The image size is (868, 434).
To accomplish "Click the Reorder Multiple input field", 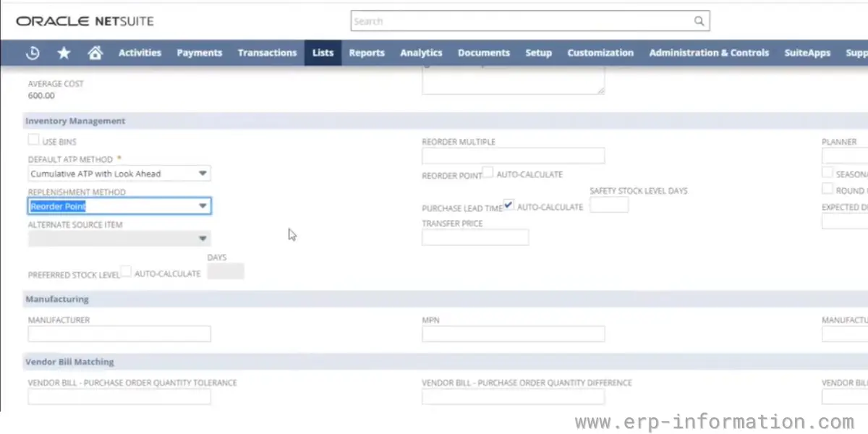I will click(x=513, y=156).
